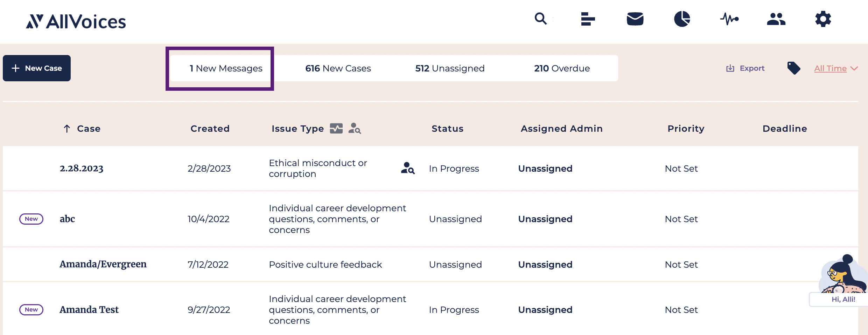The width and height of the screenshot is (868, 335).
Task: Select the 616 New Cases tab
Action: pos(338,68)
